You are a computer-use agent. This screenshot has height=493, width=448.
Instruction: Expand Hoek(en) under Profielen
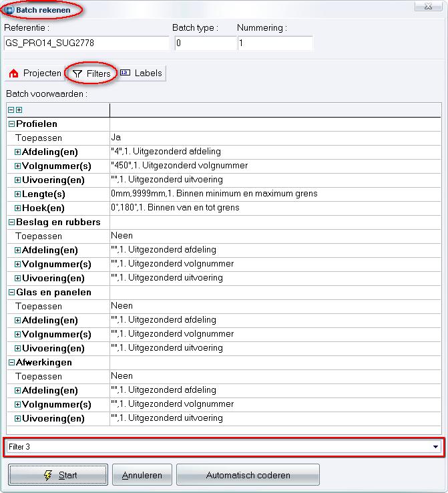point(17,208)
